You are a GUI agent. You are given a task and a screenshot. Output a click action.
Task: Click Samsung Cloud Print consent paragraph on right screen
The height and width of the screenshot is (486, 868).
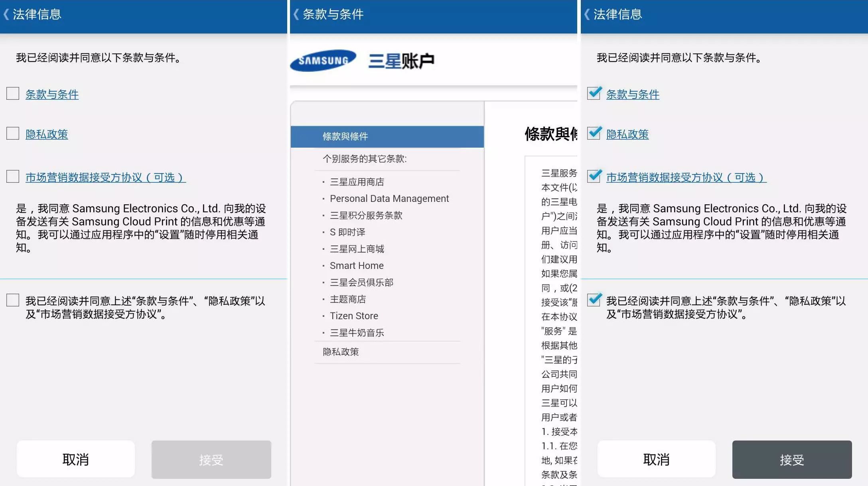point(721,228)
